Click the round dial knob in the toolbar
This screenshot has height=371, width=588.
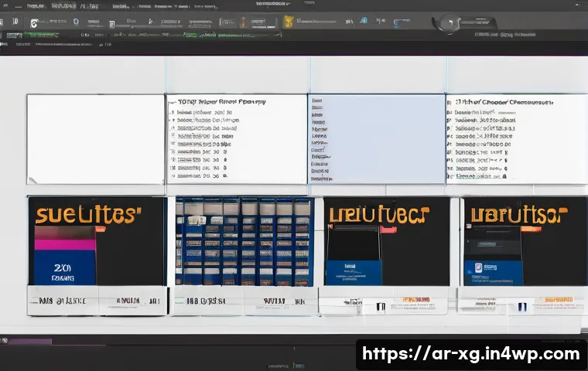[450, 24]
